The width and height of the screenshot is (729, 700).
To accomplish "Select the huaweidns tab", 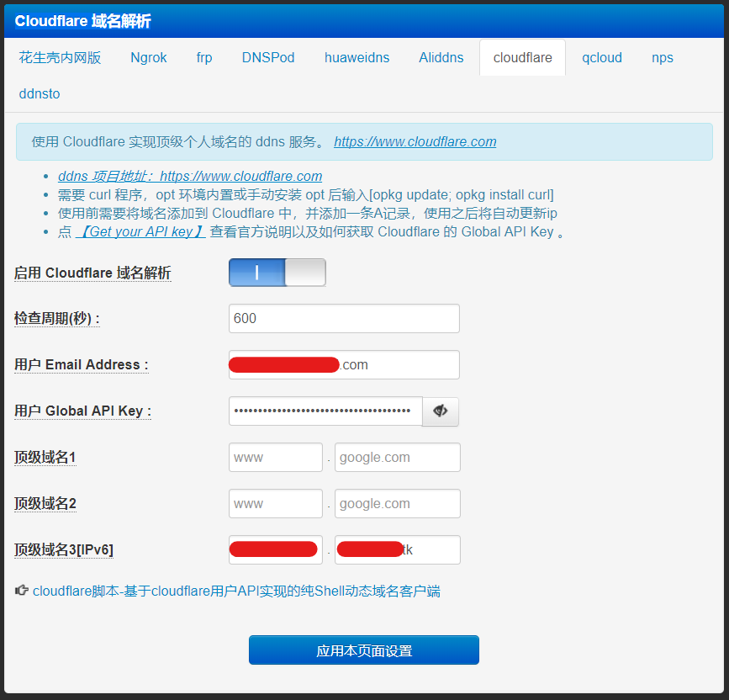I will pos(357,58).
